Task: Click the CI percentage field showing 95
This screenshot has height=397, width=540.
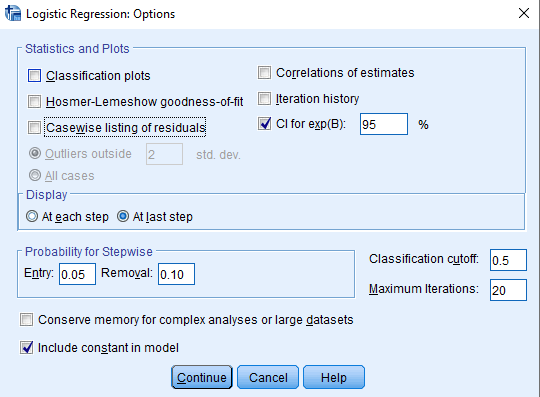Action: pyautogui.click(x=384, y=124)
